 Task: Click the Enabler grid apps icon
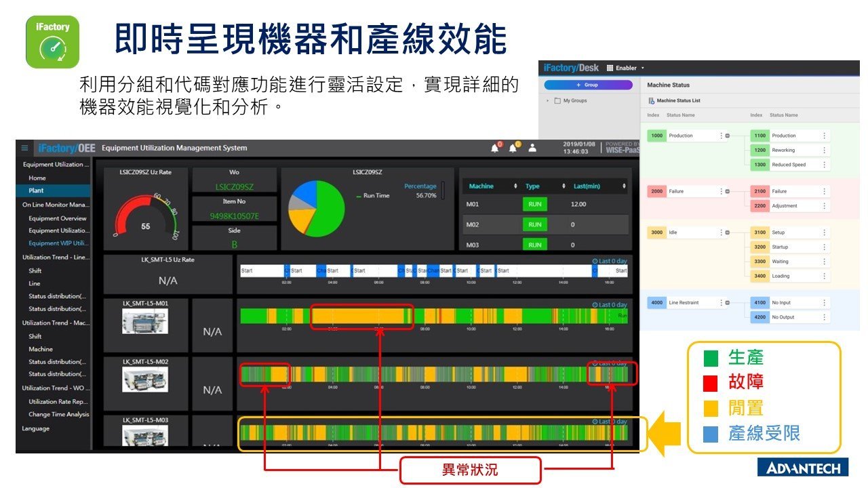click(x=610, y=68)
